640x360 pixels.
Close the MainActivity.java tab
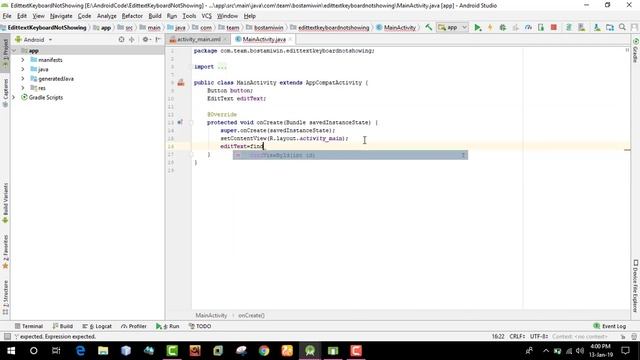290,40
